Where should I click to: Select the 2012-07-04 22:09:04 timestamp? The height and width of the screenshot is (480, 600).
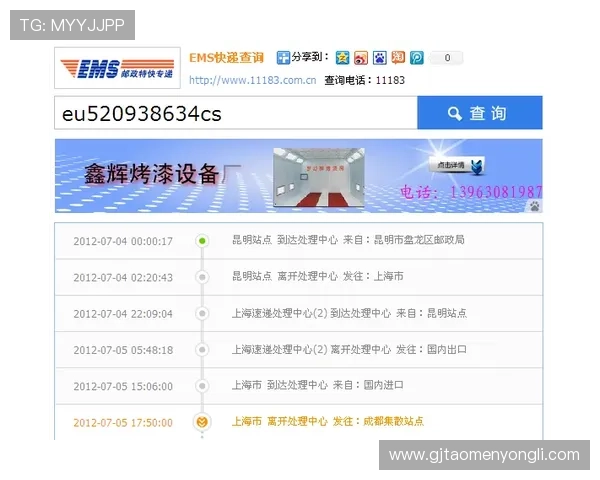[123, 314]
